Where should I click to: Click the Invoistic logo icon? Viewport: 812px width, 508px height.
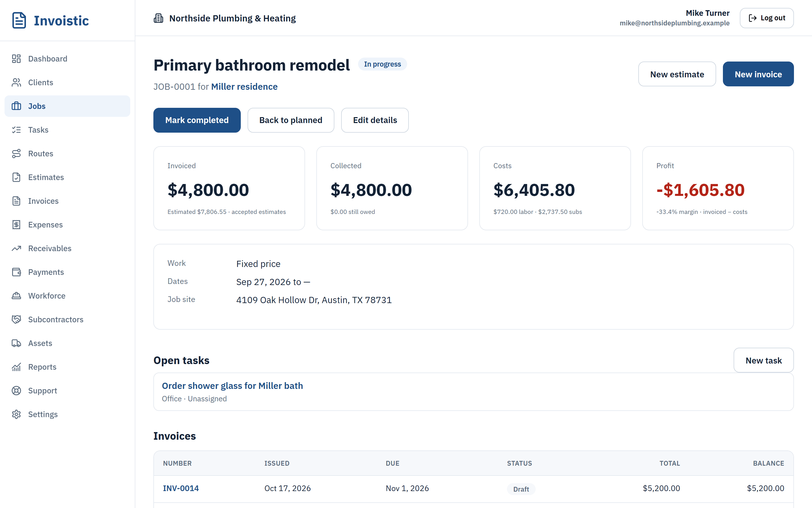coord(19,21)
